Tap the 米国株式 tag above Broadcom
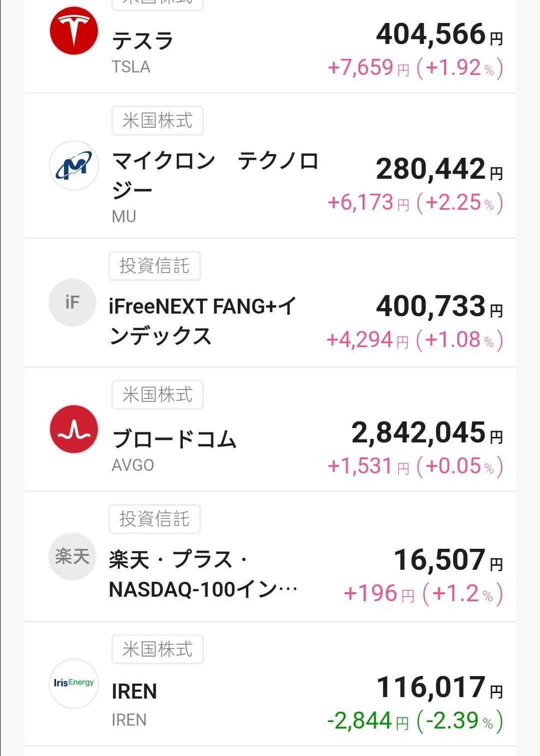The width and height of the screenshot is (540, 756). [x=157, y=395]
